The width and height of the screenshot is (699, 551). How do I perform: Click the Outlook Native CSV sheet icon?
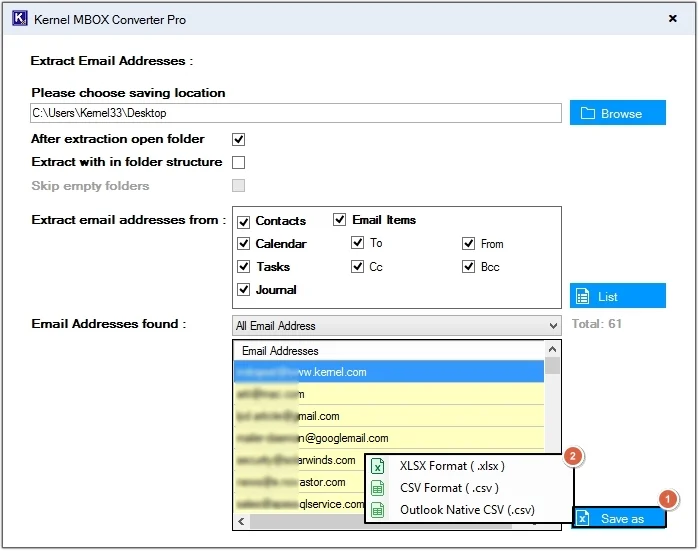click(378, 510)
